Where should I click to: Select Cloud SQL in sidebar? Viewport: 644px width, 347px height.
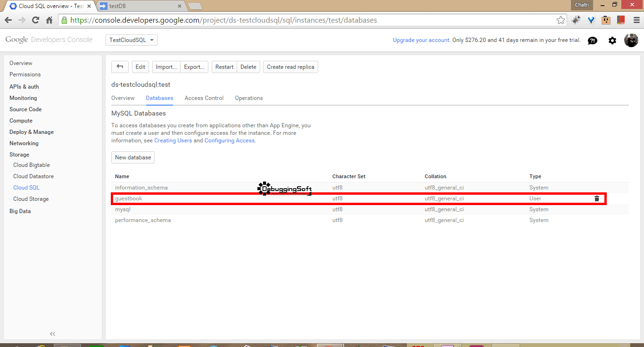point(26,188)
